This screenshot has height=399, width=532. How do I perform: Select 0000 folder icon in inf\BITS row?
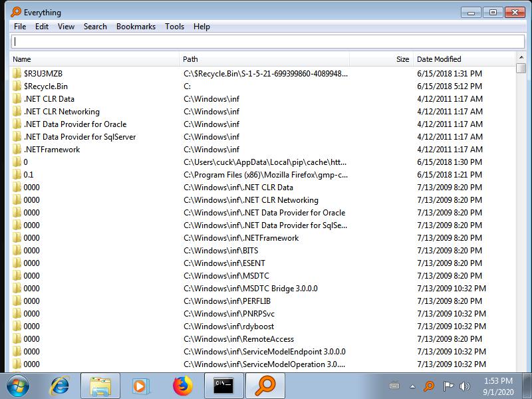pyautogui.click(x=17, y=251)
